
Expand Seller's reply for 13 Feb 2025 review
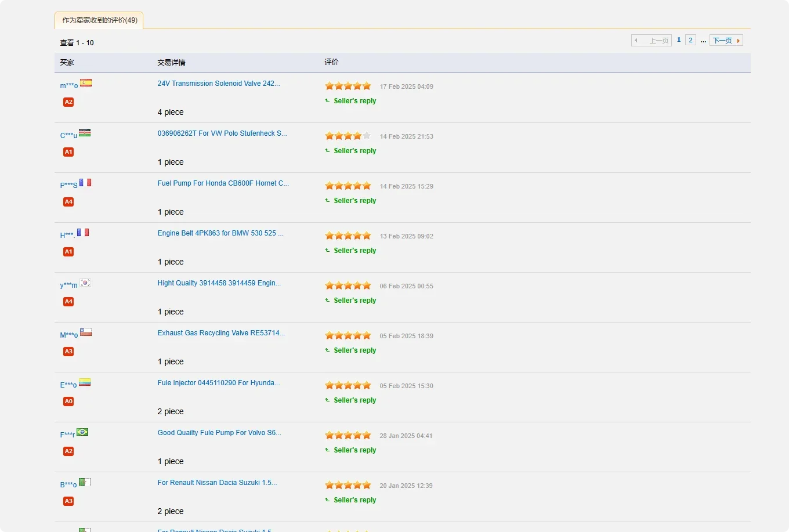click(354, 251)
